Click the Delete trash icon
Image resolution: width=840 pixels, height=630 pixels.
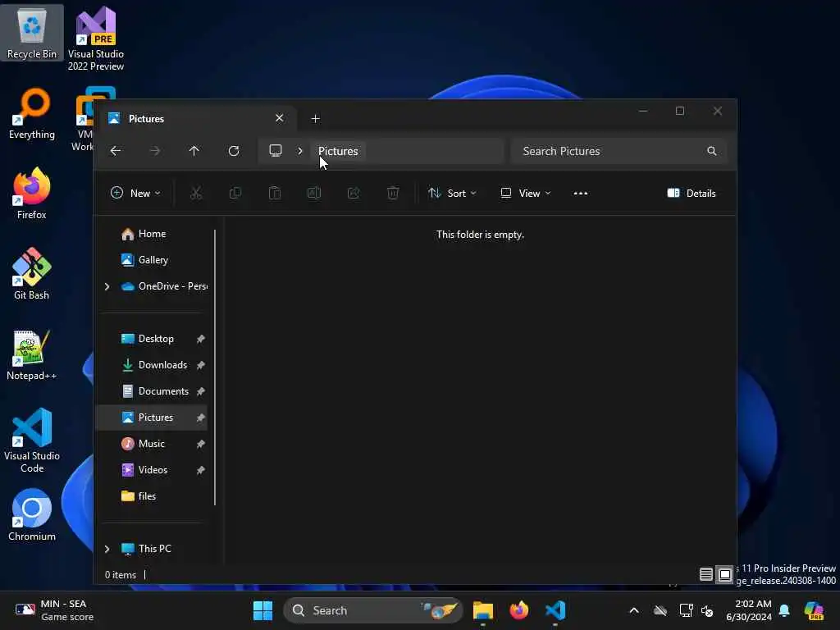(x=393, y=193)
